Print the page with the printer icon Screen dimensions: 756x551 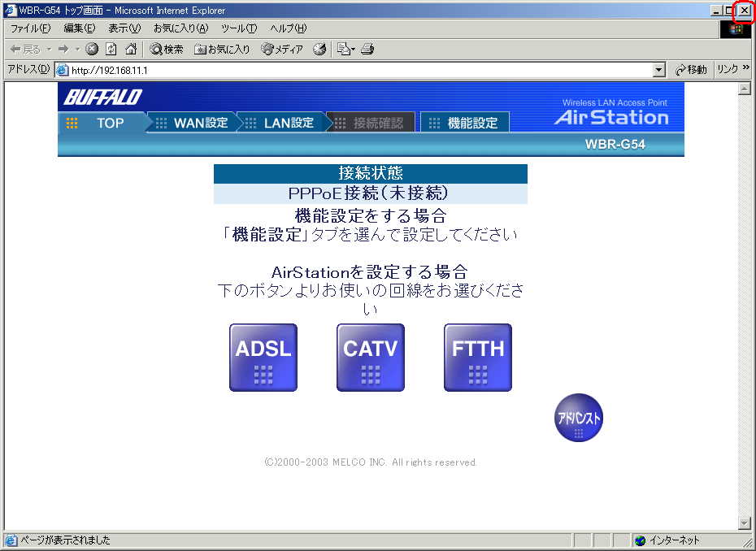(367, 49)
